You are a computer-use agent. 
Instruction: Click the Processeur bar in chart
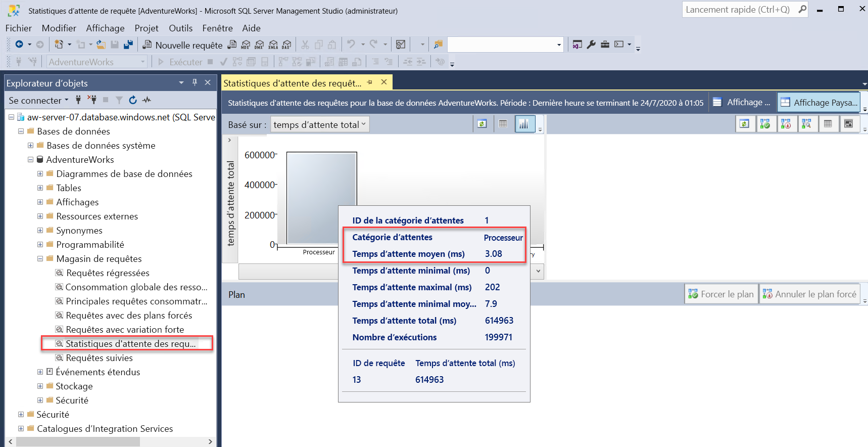321,198
